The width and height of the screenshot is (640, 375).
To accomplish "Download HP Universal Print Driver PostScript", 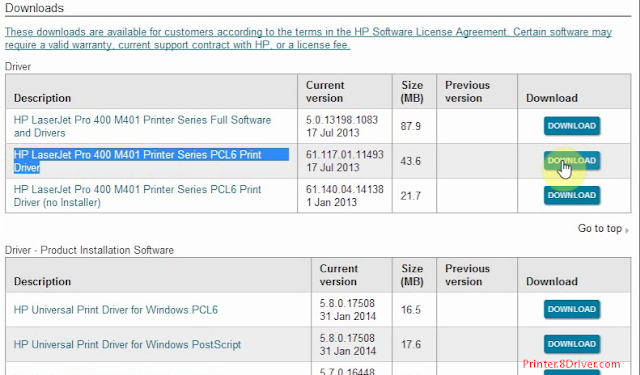I will pyautogui.click(x=572, y=344).
